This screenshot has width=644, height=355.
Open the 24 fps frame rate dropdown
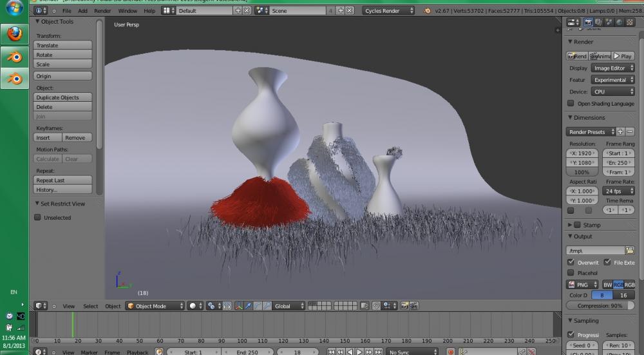[x=618, y=191]
